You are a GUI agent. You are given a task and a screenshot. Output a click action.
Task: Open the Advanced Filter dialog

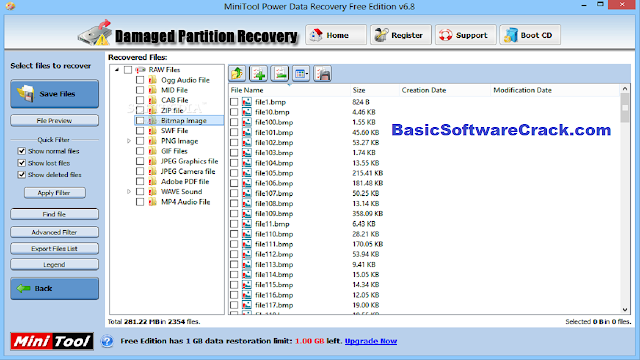(x=54, y=232)
